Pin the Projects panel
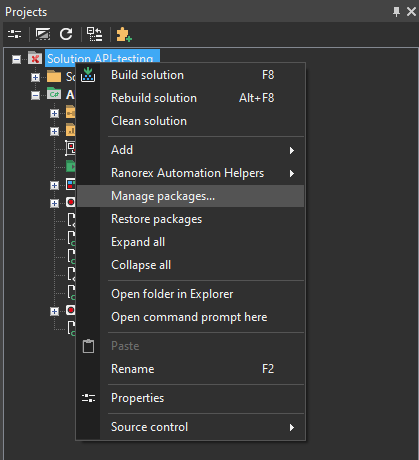 point(396,12)
